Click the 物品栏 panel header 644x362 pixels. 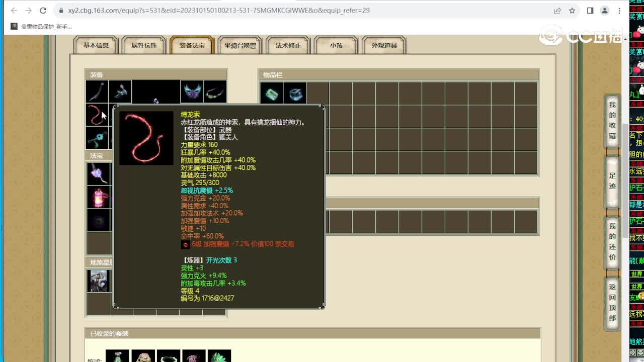[x=398, y=75]
